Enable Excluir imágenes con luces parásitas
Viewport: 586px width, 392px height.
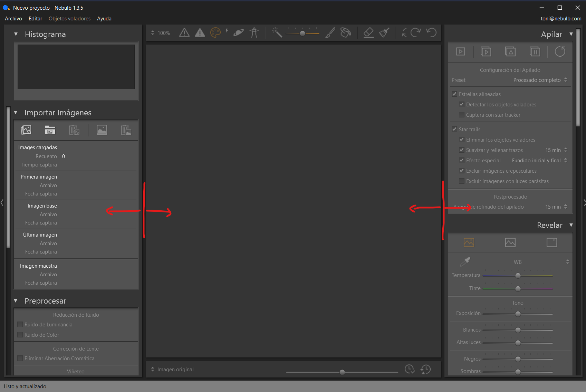(462, 181)
